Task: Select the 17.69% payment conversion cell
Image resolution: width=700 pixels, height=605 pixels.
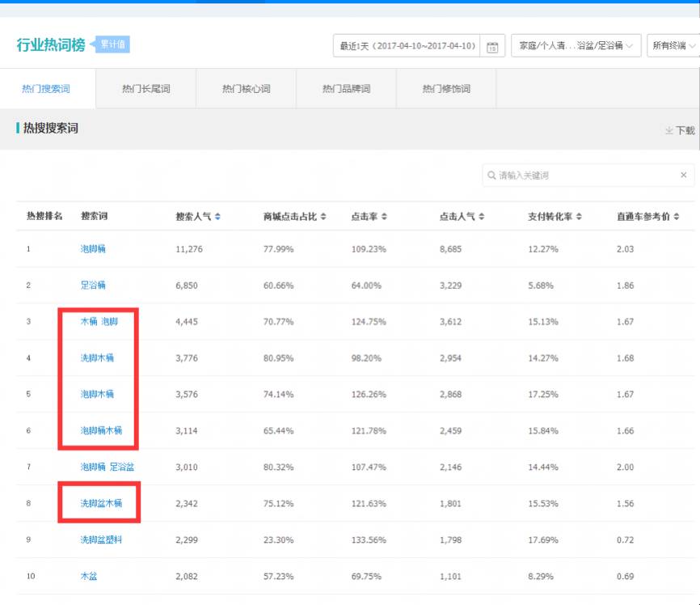Action: [543, 540]
